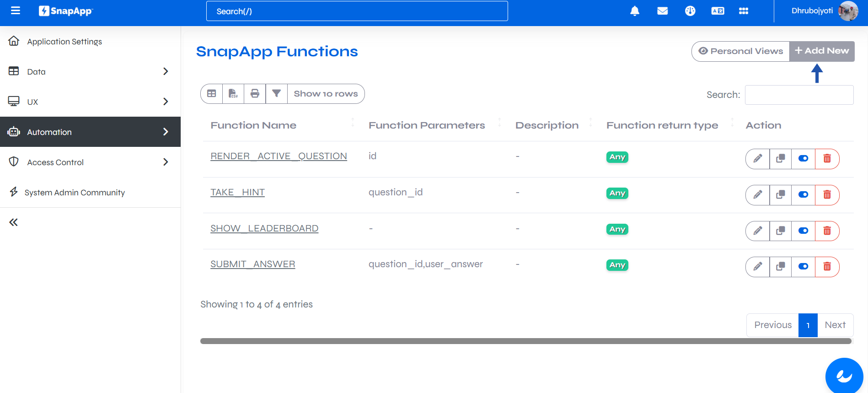This screenshot has height=393, width=868.
Task: Click the Dhrubojyoti username
Action: (x=812, y=11)
